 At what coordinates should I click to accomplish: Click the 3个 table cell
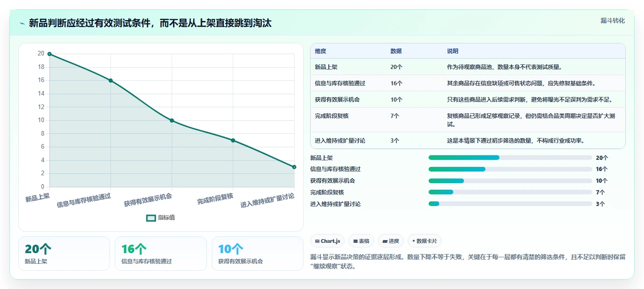click(395, 140)
